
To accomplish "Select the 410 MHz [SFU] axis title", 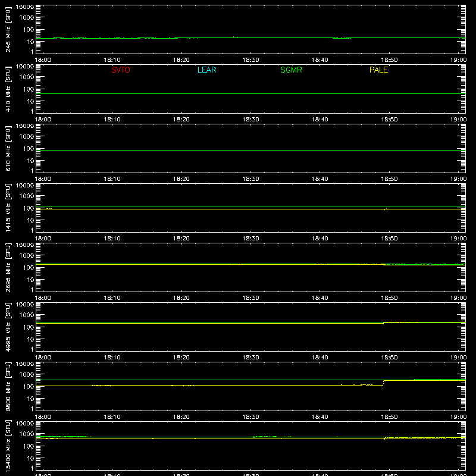I will (x=8, y=89).
